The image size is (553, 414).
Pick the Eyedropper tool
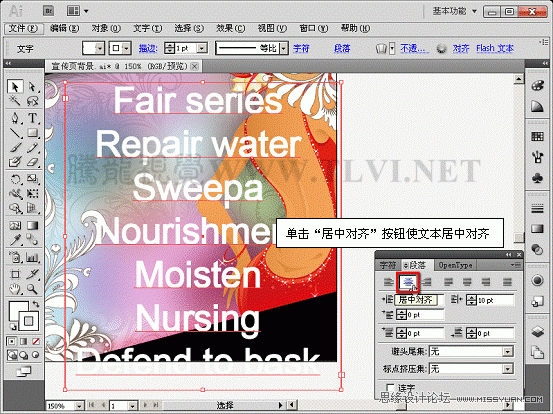pos(15,240)
